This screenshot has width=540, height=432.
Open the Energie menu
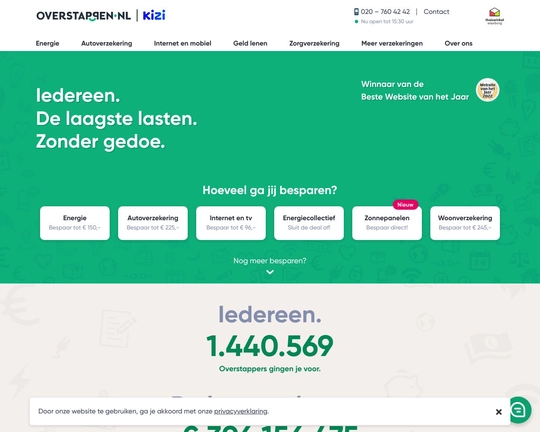coord(48,43)
